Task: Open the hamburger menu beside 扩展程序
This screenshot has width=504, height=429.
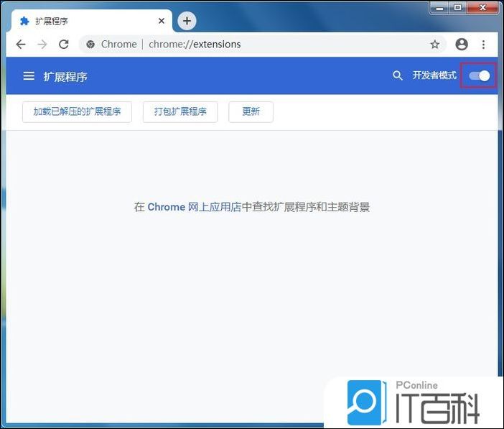Action: (x=29, y=76)
